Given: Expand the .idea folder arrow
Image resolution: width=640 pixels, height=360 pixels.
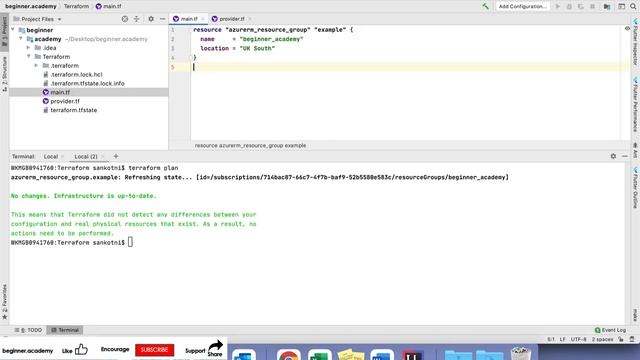Looking at the screenshot, I should pos(29,48).
